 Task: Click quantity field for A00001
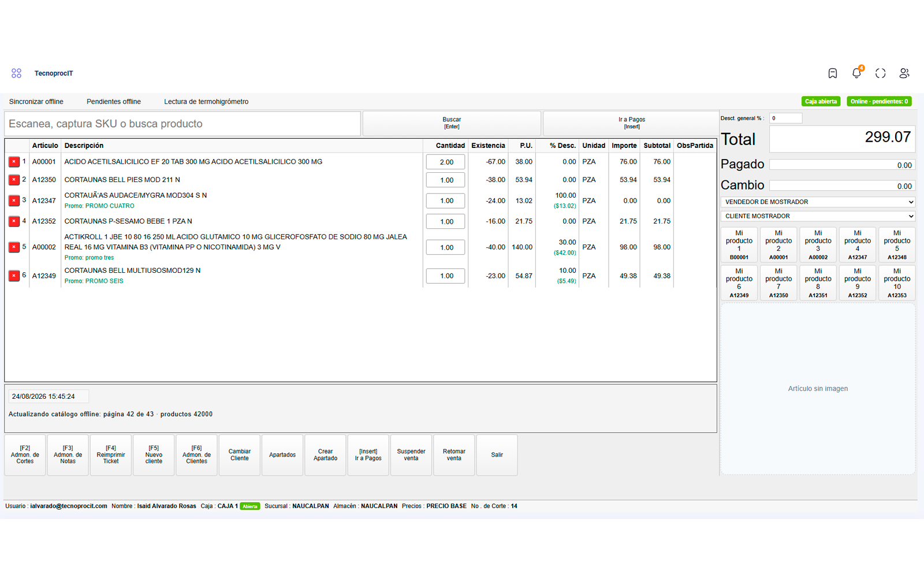(x=445, y=162)
